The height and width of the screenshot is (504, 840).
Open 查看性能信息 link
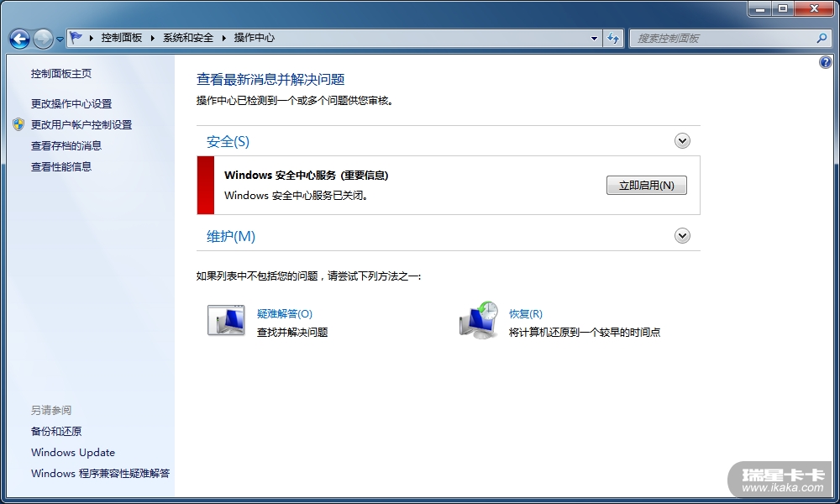(61, 166)
